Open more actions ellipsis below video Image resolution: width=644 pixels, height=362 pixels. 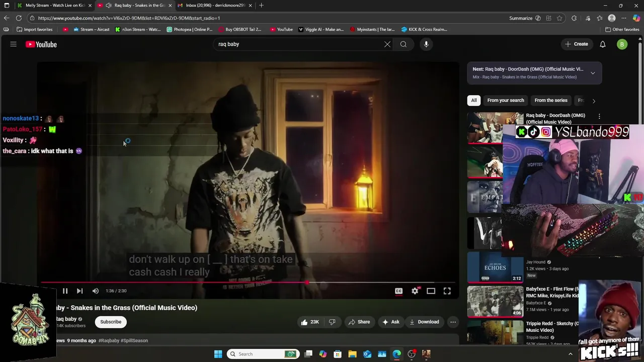click(453, 322)
